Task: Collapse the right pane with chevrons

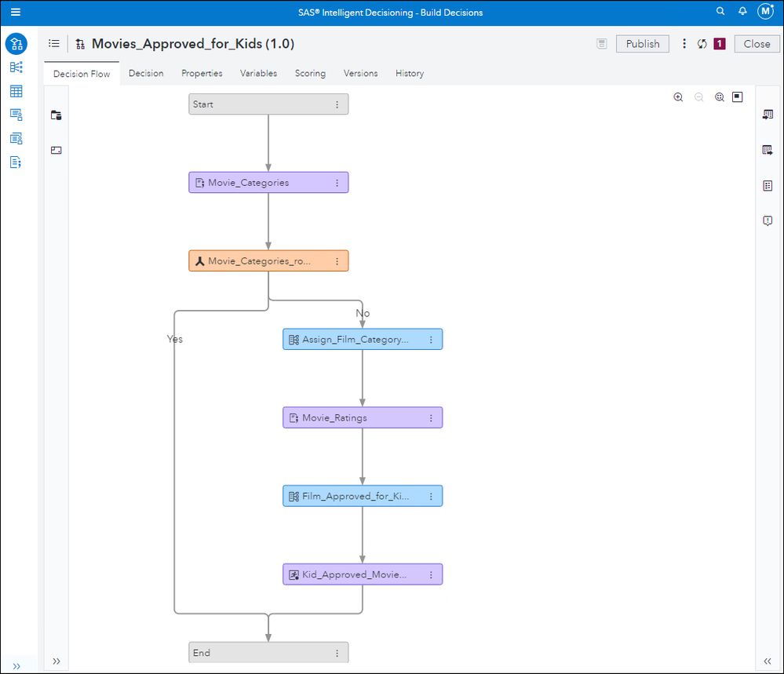Action: point(768,661)
